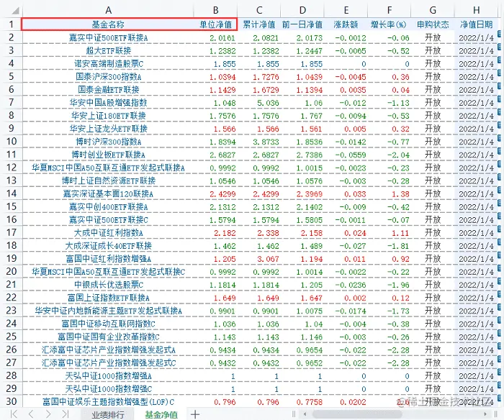Image resolution: width=504 pixels, height=420 pixels.
Task: Select cell 华安中国A股增强指数
Action: point(108,103)
